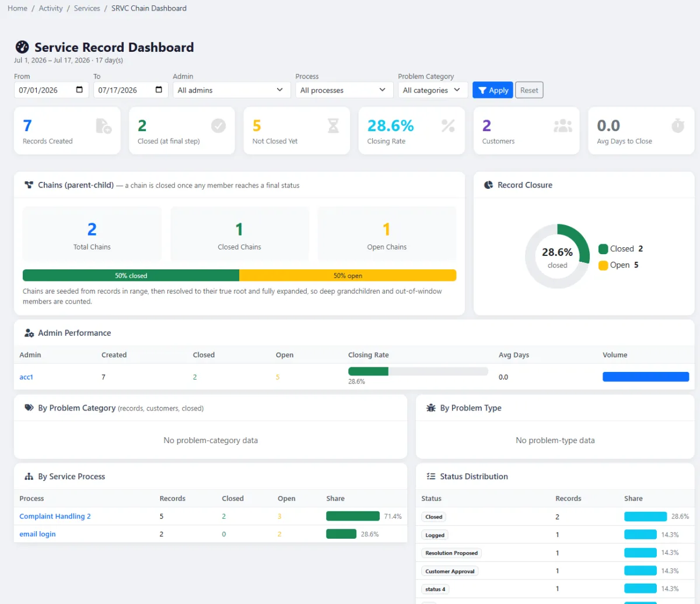Viewport: 700px width, 604px height.
Task: Click the Chains parent-child diagram icon
Action: [x=29, y=185]
